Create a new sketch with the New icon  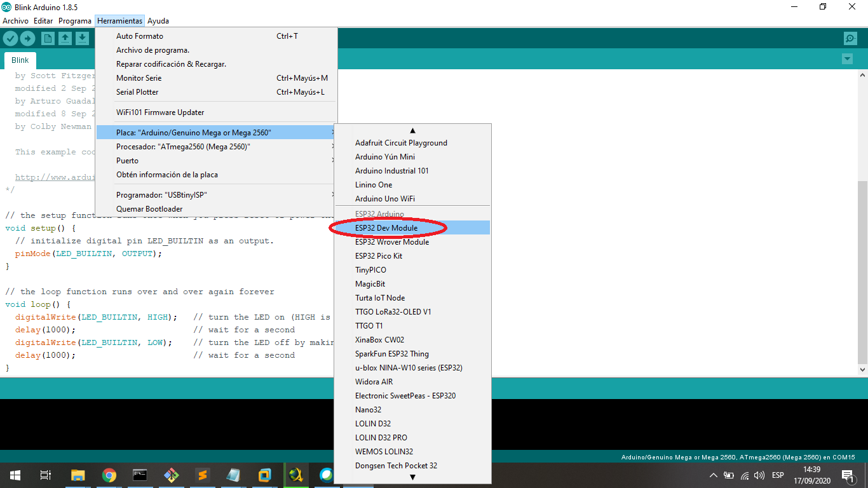coord(48,39)
